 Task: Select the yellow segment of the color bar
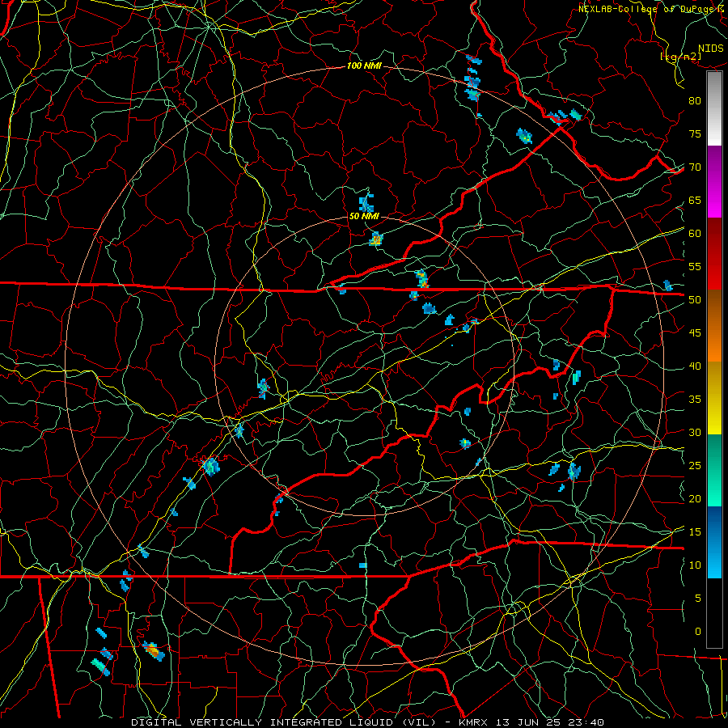tap(714, 398)
